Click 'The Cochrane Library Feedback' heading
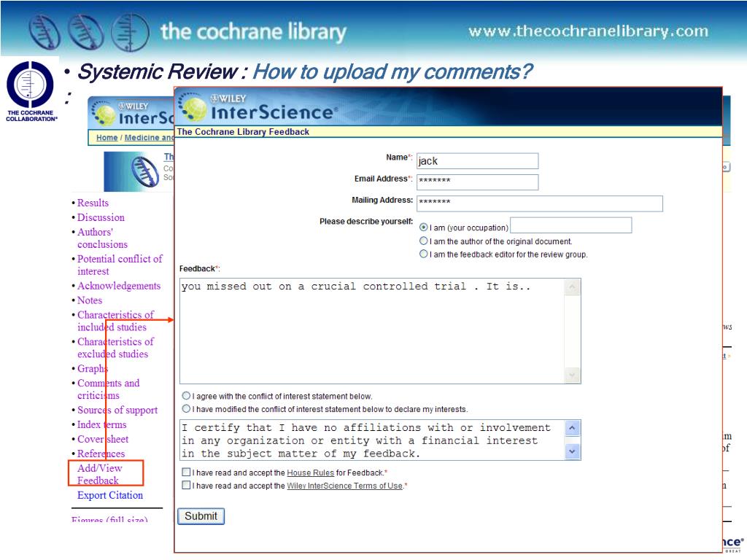 tap(243, 132)
